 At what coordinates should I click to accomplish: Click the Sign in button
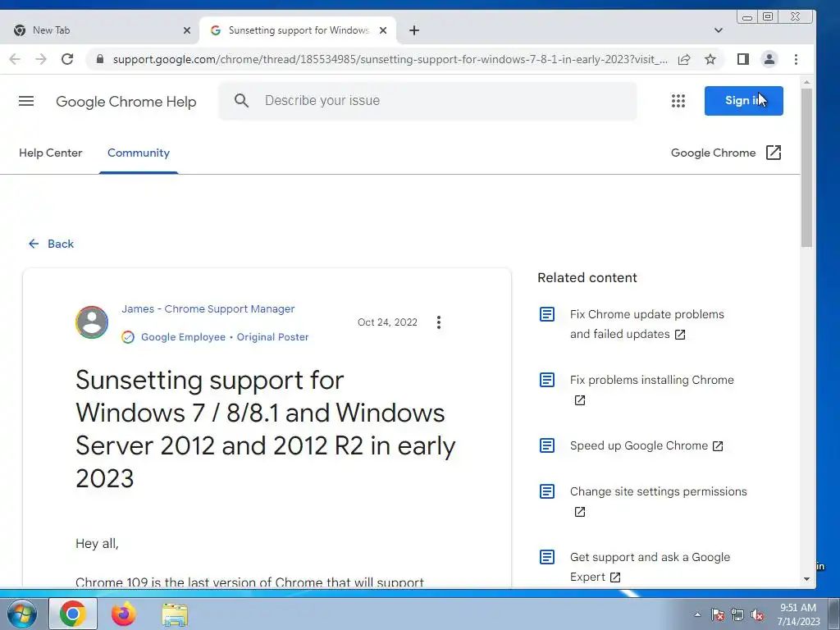[743, 101]
